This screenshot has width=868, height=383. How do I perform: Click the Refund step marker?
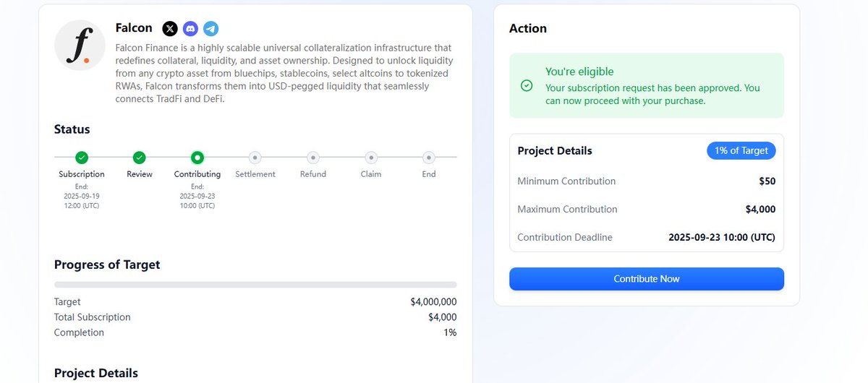313,157
